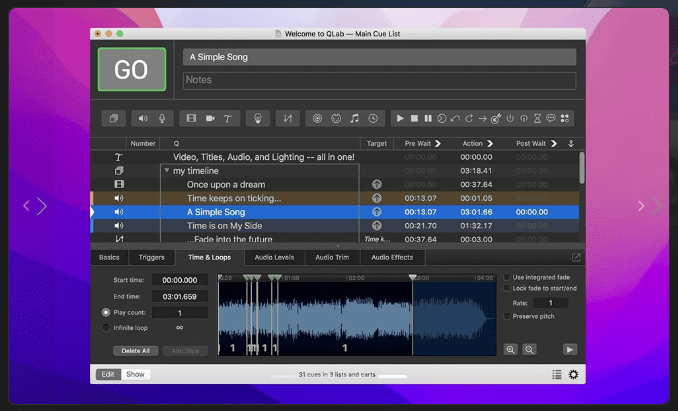This screenshot has height=411, width=678.
Task: Enable Lock fade to start/end
Action: click(507, 288)
